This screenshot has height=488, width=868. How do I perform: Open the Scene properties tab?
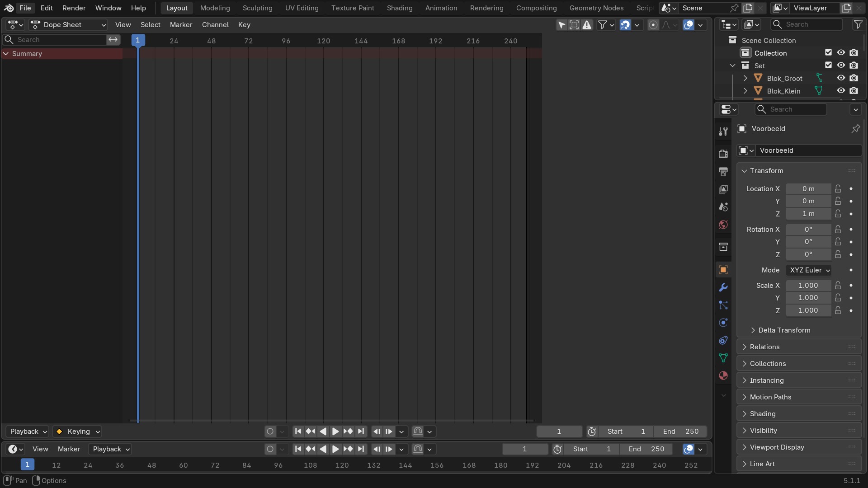tap(723, 207)
